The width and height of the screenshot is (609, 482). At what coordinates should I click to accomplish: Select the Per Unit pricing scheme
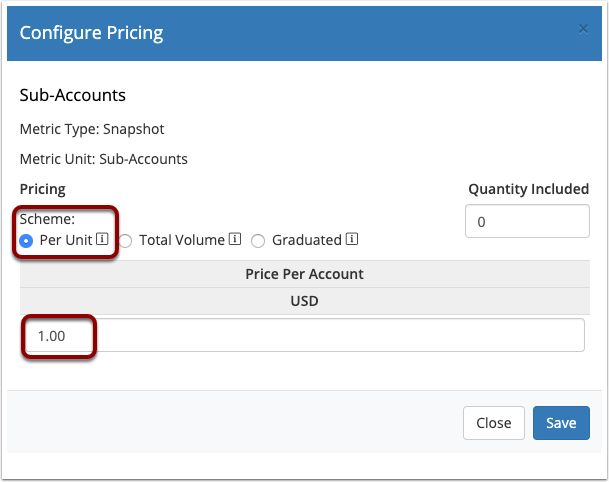click(x=26, y=241)
